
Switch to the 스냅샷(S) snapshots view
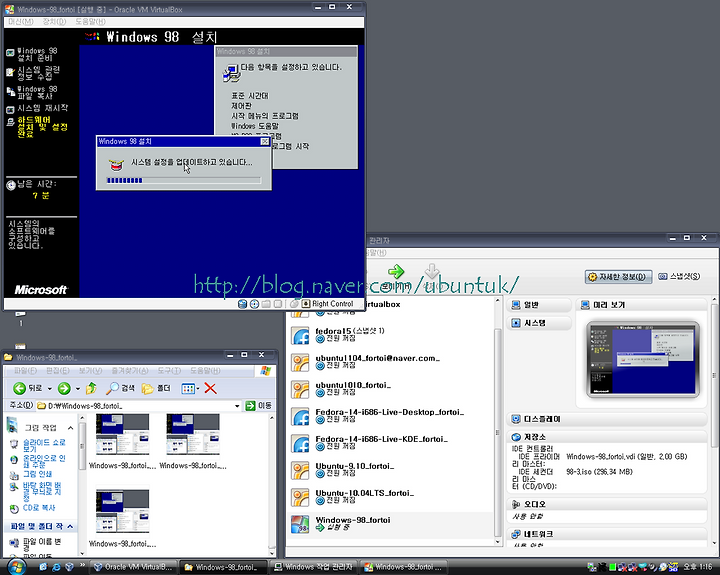(679, 276)
